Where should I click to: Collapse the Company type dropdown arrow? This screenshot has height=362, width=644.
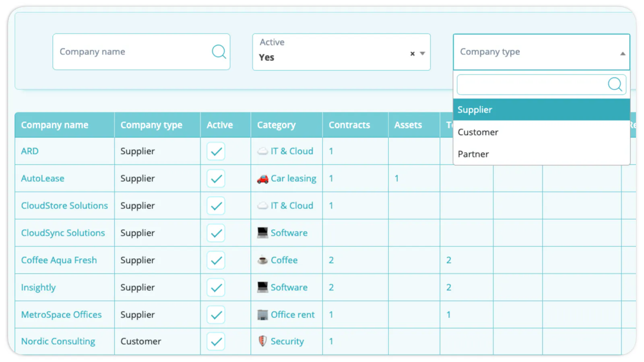pyautogui.click(x=623, y=53)
